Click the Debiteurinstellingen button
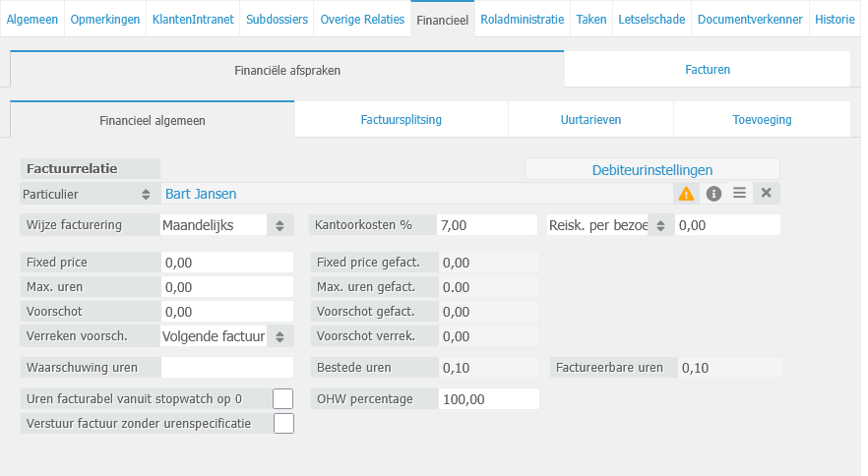This screenshot has height=476, width=868. pos(651,170)
